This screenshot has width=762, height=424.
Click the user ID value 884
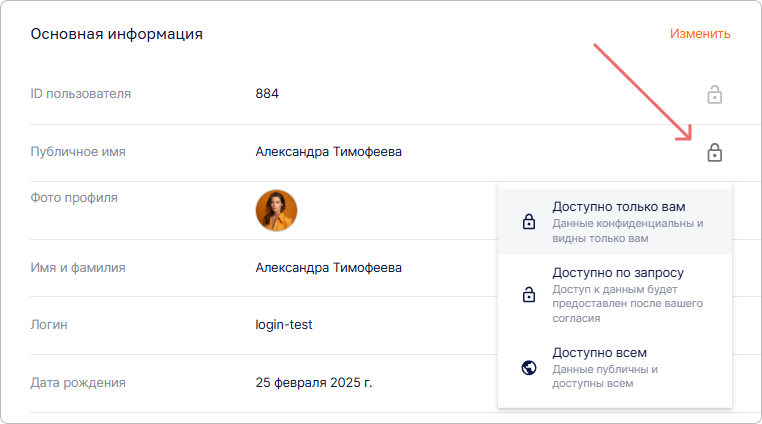tap(267, 94)
